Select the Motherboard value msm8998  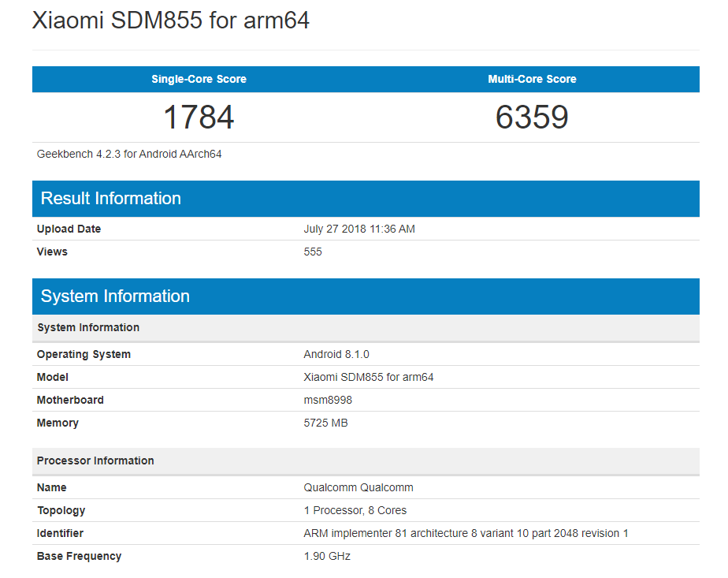[329, 400]
